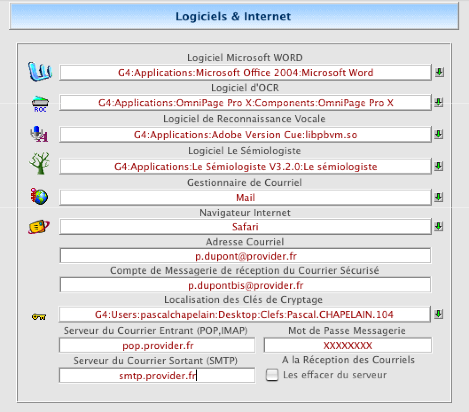
Task: Click the encryption key icon
Action: (x=39, y=316)
